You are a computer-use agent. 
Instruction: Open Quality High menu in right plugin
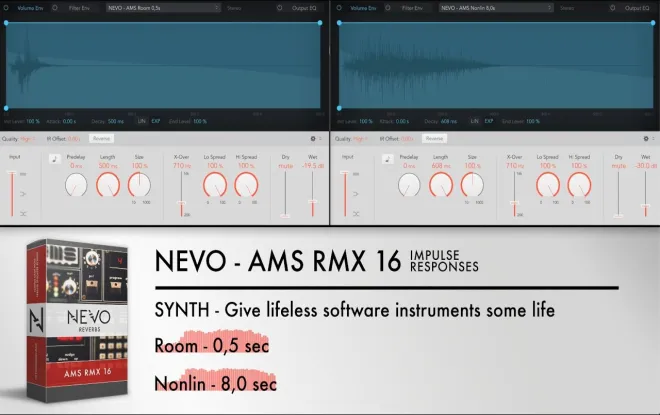coord(360,138)
